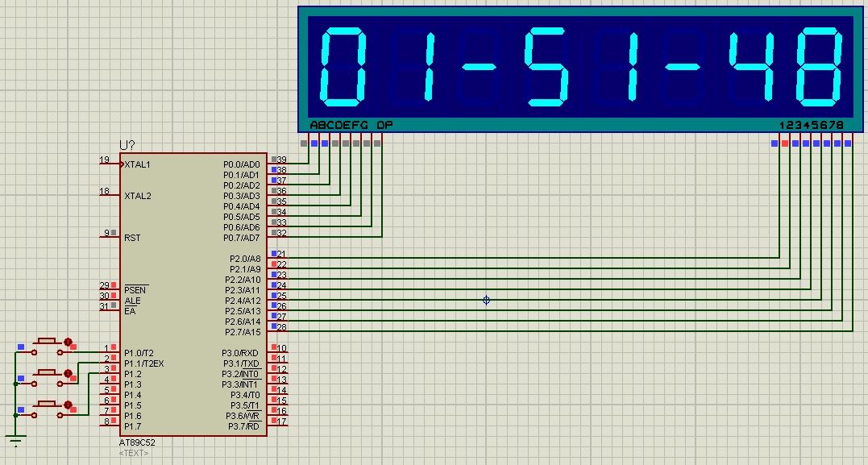Click the P3.3/INT1 pin label
Screen dimensions: 868x465
[x=240, y=384]
